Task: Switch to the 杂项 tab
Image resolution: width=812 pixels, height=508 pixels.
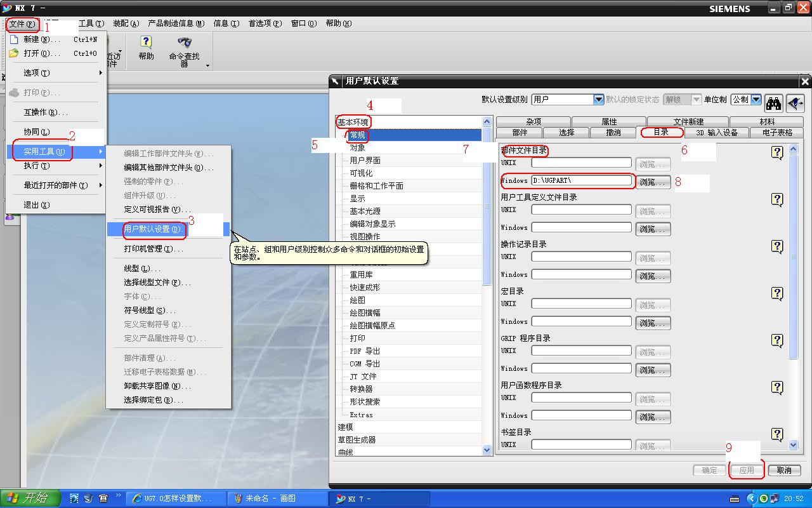Action: coord(534,122)
